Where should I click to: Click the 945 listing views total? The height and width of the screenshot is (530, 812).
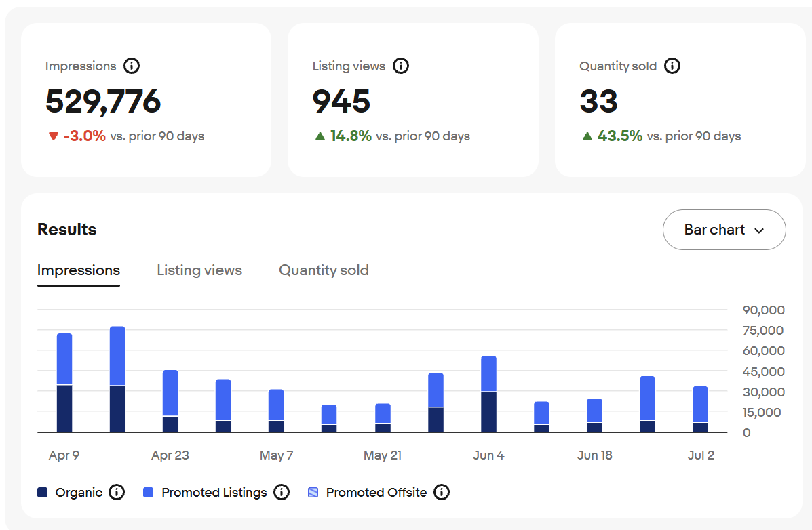(341, 102)
